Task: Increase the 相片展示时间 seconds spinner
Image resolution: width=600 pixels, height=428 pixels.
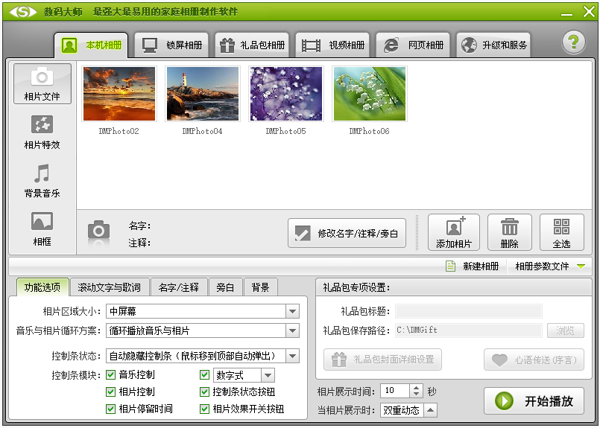Action: point(417,386)
